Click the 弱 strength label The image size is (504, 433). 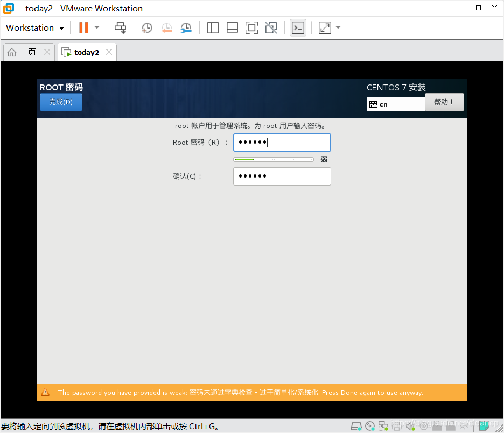tap(324, 160)
